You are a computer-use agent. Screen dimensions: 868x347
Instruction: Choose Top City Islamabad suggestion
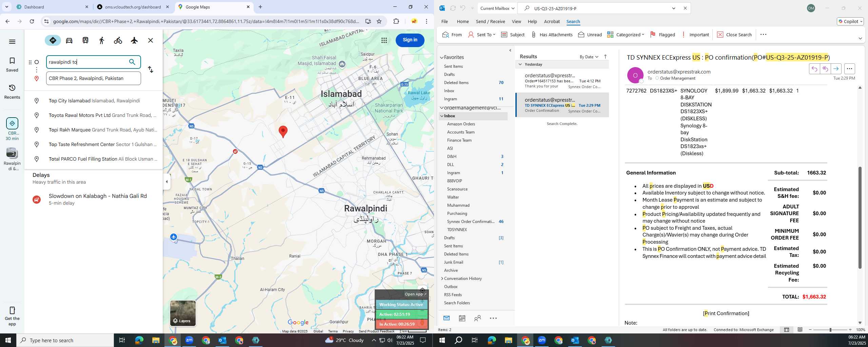pos(94,101)
